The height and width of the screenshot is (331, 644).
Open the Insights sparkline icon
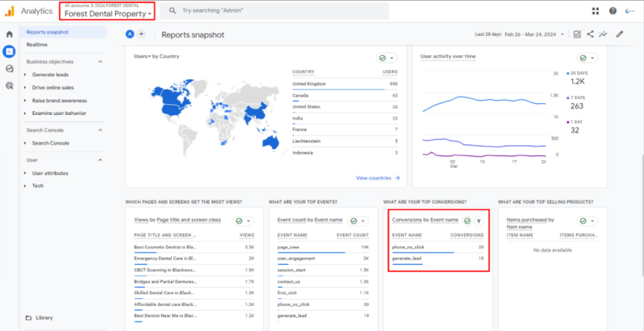(603, 35)
